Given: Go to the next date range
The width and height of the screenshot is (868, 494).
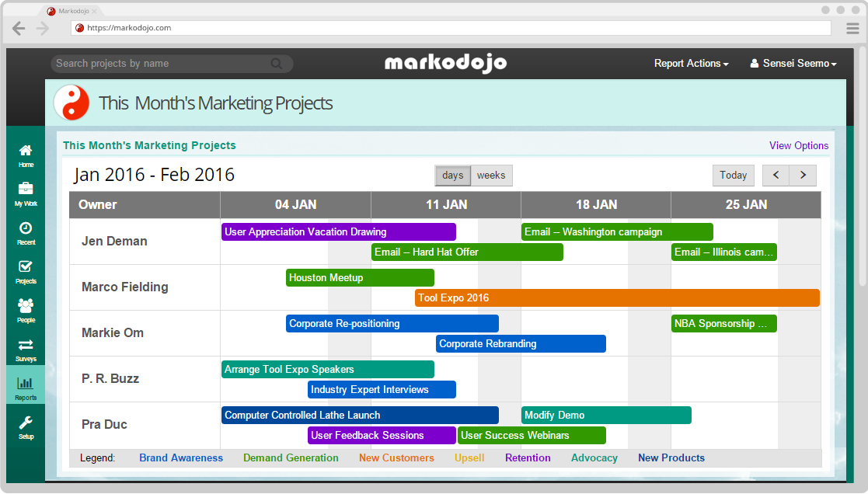Looking at the screenshot, I should (803, 176).
